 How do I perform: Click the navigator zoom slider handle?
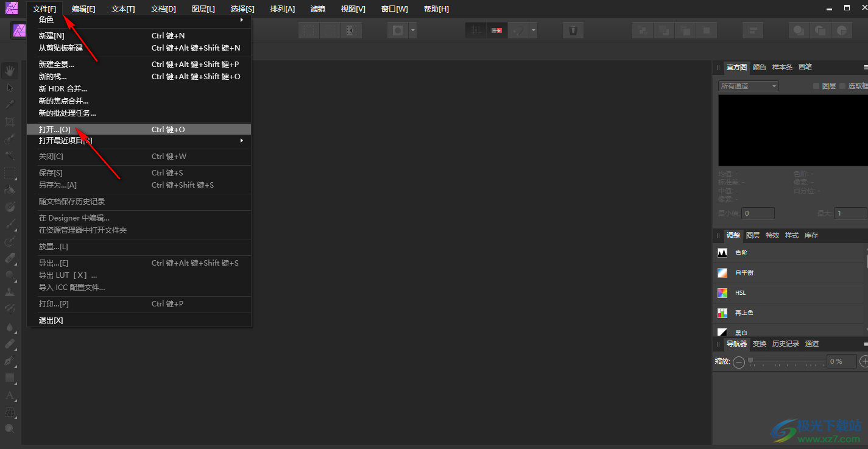point(751,361)
